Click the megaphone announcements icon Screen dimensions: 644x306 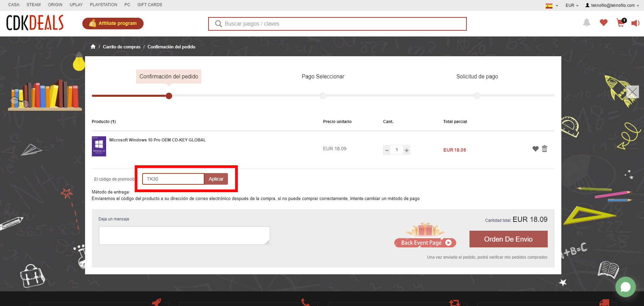tap(635, 23)
